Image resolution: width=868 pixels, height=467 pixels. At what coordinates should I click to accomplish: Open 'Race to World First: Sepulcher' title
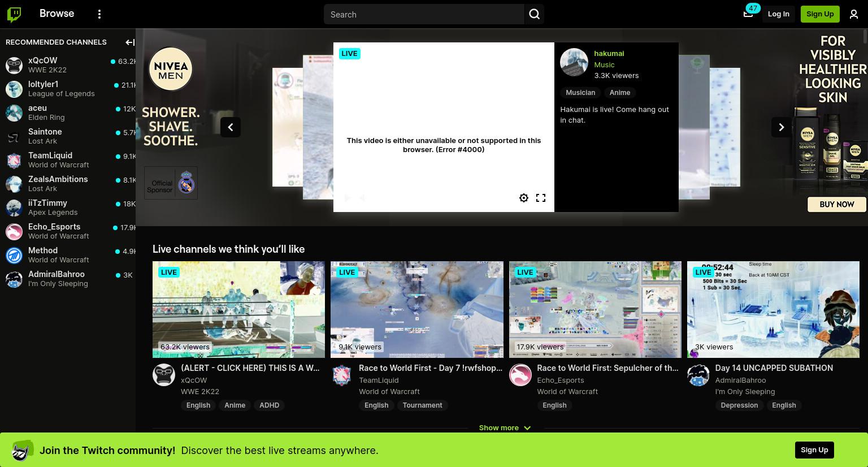(x=607, y=368)
